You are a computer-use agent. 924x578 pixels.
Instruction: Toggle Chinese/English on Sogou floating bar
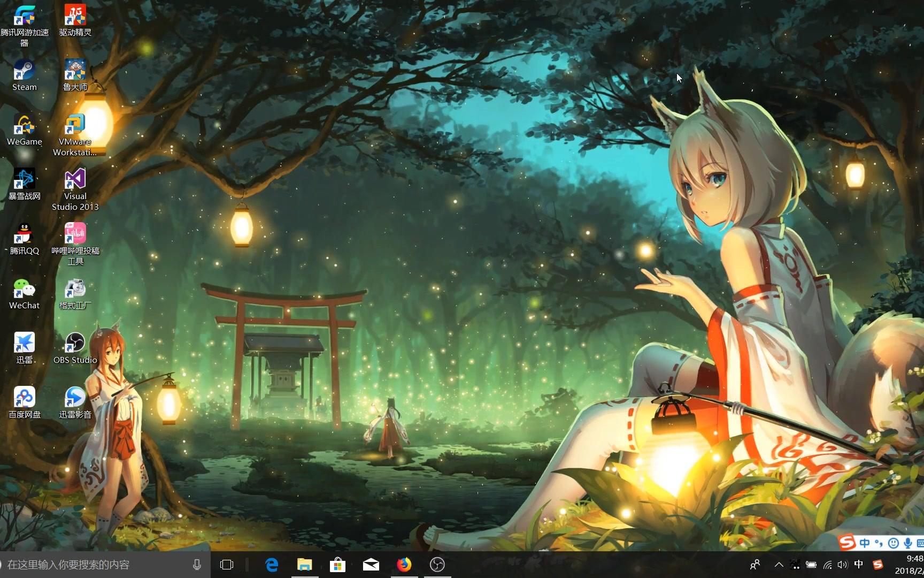click(865, 543)
